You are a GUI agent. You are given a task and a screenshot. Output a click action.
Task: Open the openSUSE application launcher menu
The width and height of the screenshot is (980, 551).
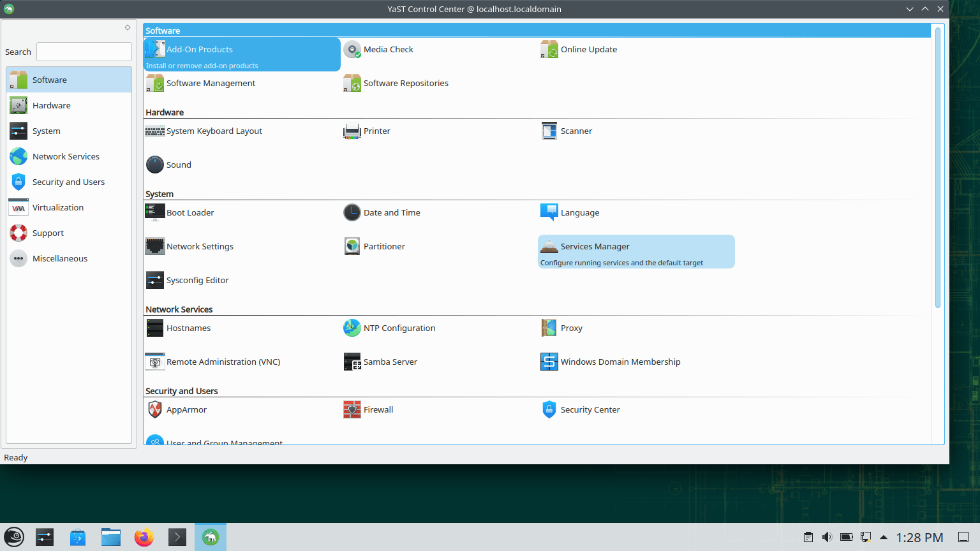click(x=14, y=537)
